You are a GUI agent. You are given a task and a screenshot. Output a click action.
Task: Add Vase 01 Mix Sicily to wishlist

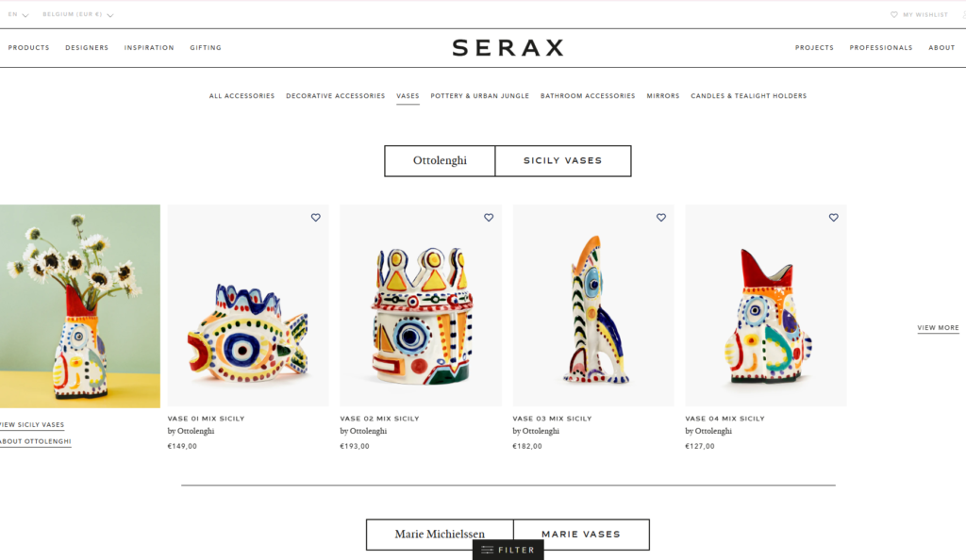point(315,217)
